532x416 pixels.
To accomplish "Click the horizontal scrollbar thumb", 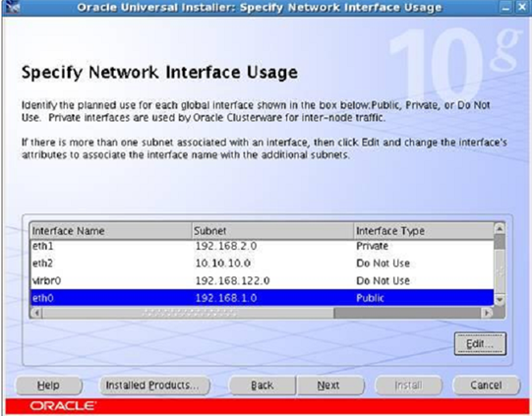I will click(x=188, y=312).
